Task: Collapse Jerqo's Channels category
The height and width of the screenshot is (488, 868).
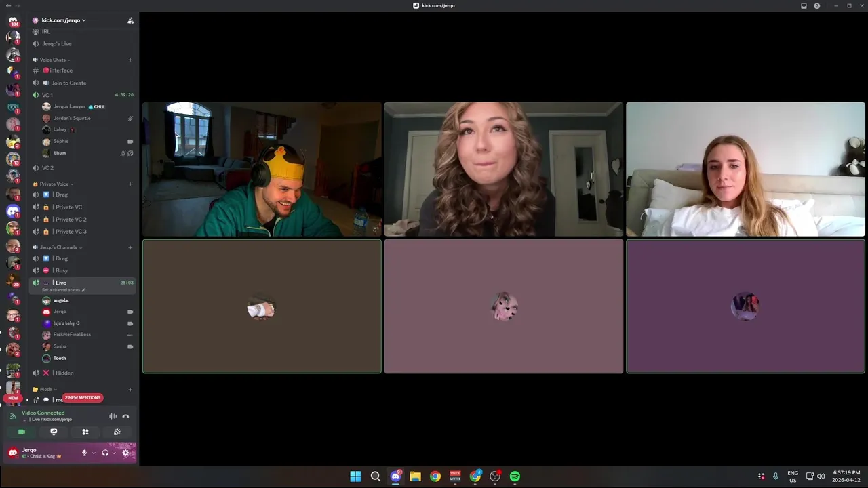Action: click(x=56, y=247)
